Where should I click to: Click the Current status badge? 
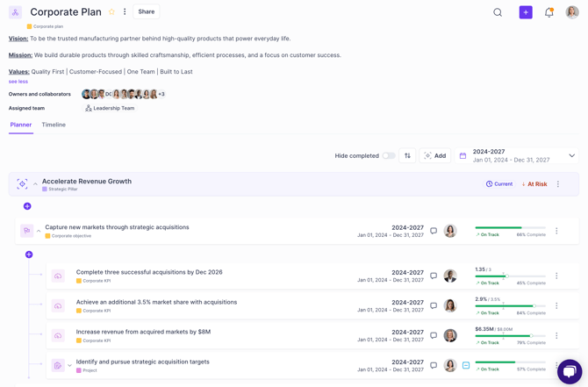[499, 184]
